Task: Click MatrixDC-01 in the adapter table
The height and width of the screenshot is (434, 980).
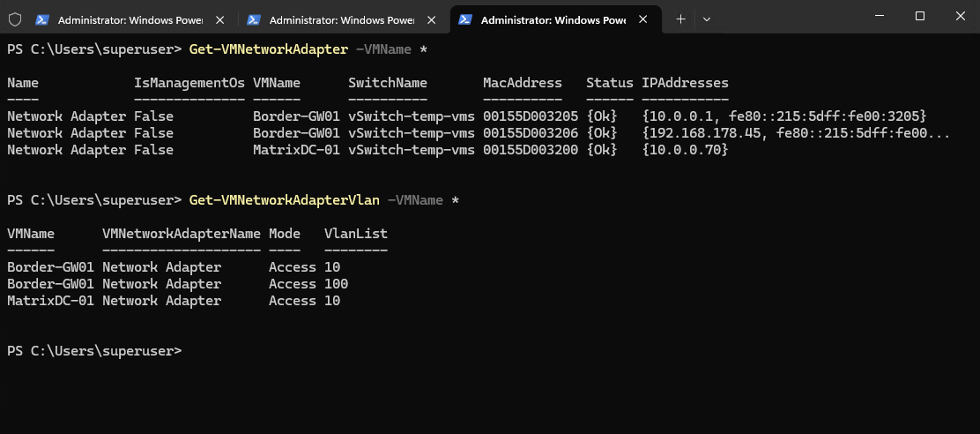Action: click(296, 150)
